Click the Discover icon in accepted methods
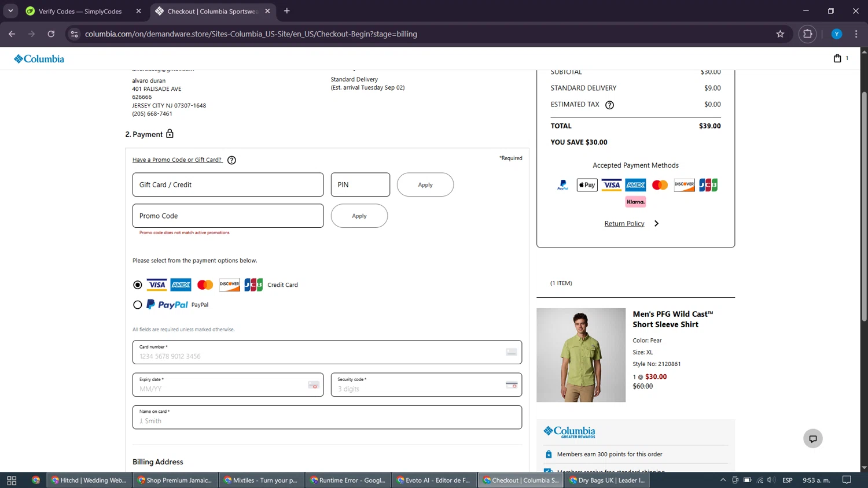 tap(684, 185)
